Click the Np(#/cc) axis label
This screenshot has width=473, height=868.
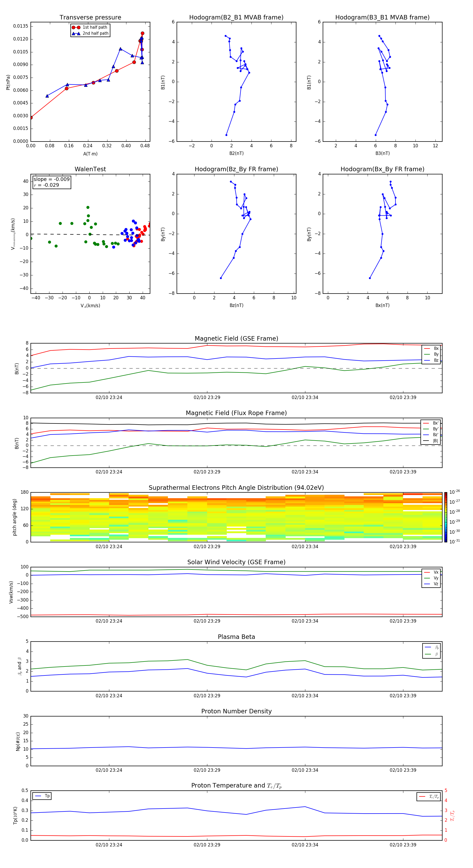pyautogui.click(x=18, y=741)
